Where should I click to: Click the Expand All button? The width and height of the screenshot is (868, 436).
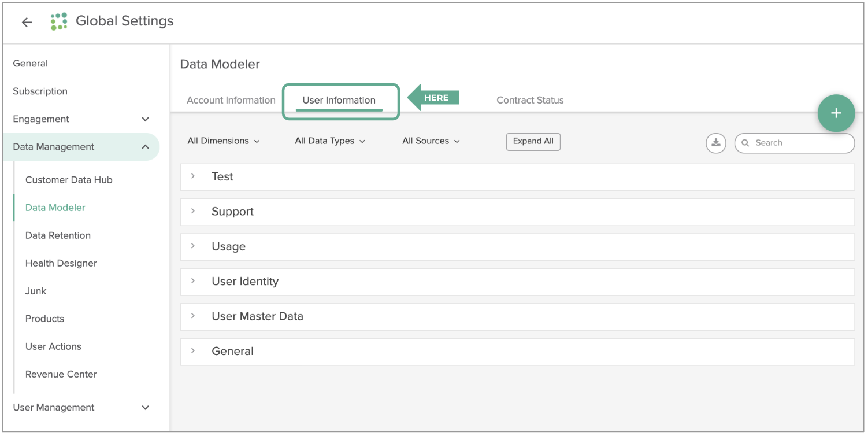pyautogui.click(x=533, y=142)
